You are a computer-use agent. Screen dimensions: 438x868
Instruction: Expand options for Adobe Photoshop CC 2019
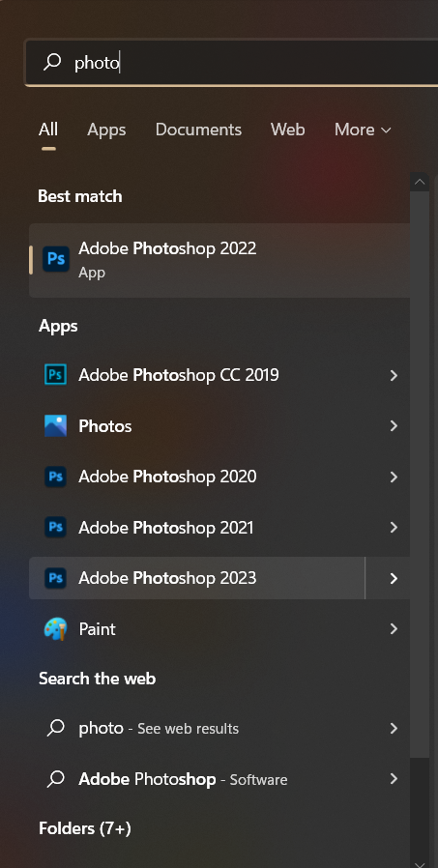pos(394,375)
